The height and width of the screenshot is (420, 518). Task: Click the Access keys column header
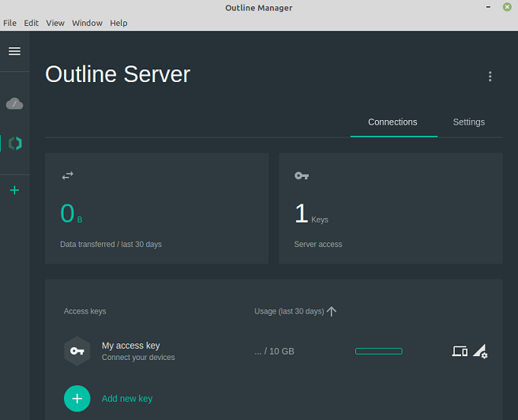pos(85,311)
